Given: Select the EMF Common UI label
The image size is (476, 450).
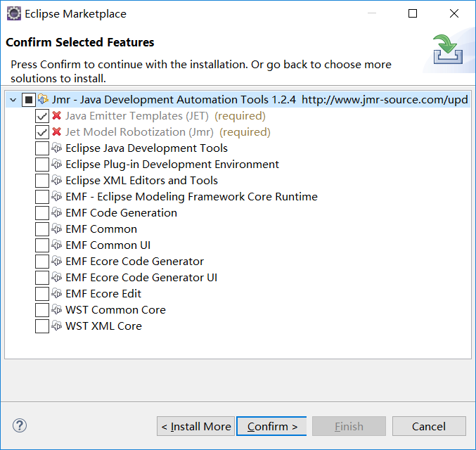Looking at the screenshot, I should click(108, 245).
